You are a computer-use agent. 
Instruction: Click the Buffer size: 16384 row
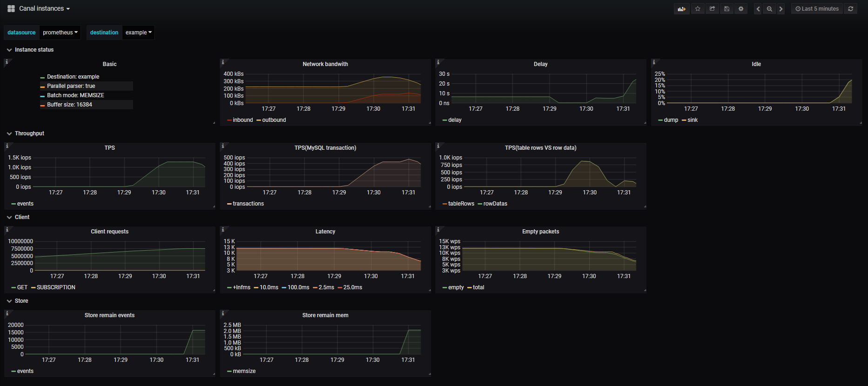click(87, 105)
